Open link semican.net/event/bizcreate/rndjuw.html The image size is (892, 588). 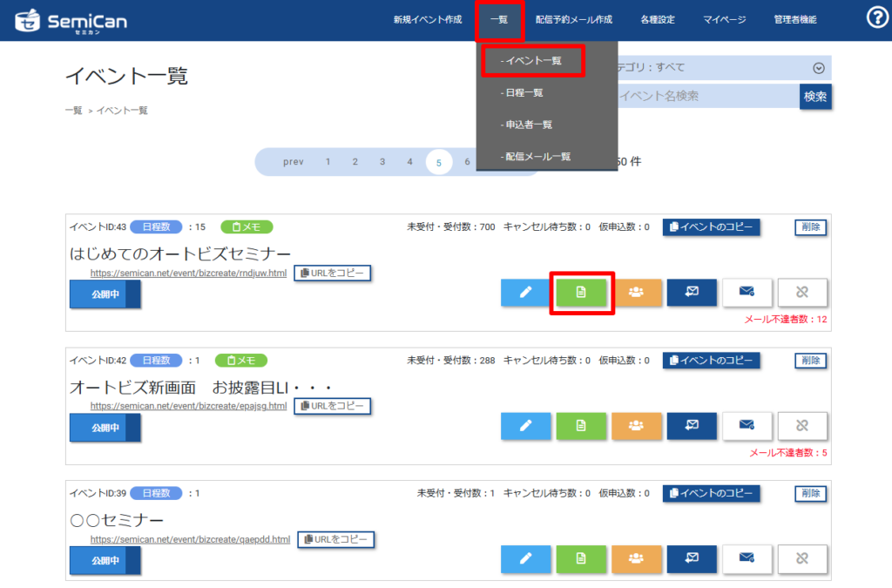coord(188,273)
